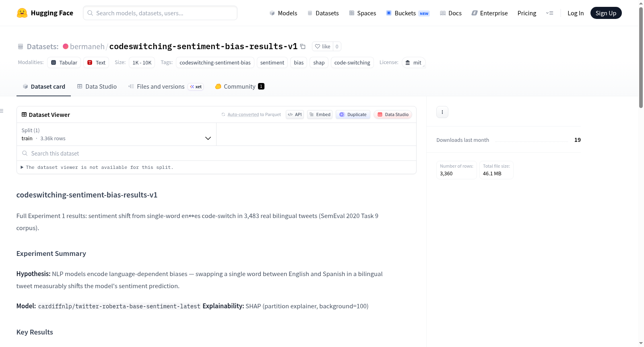Focus the Search this dataset field

217,153
